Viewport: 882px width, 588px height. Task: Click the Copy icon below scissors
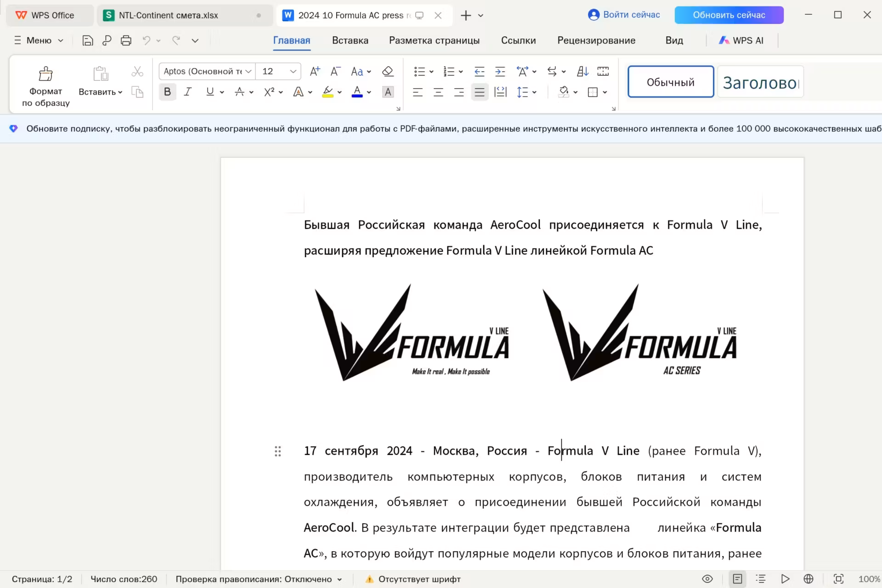pos(137,92)
